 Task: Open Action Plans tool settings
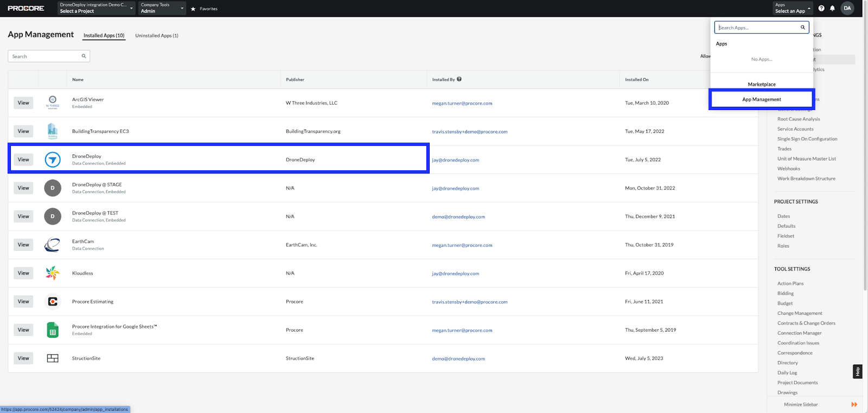pyautogui.click(x=790, y=283)
